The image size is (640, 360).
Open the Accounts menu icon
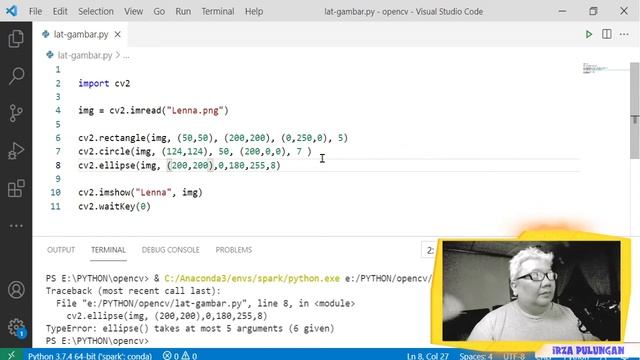(x=16, y=290)
